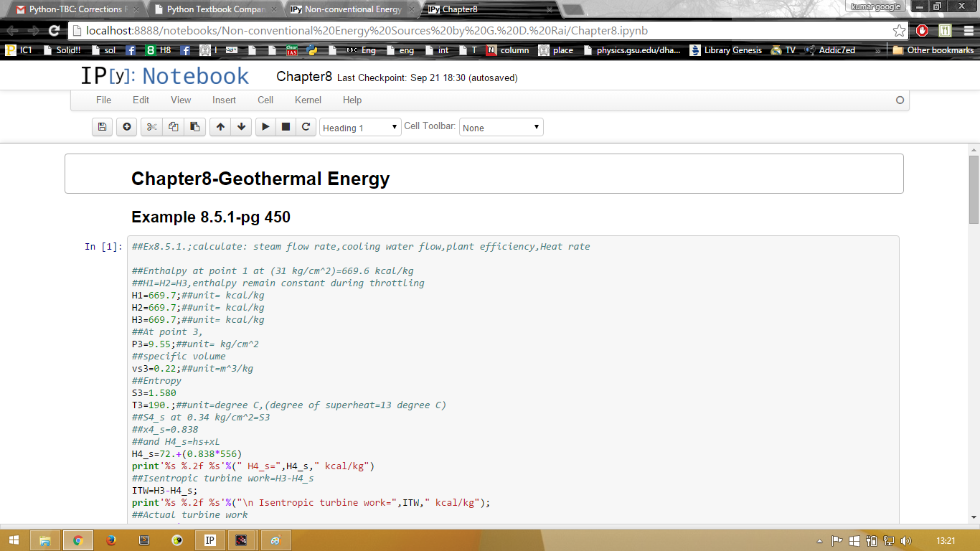The width and height of the screenshot is (980, 551).
Task: Open the Heading 1 cell type dropdown
Action: (360, 128)
